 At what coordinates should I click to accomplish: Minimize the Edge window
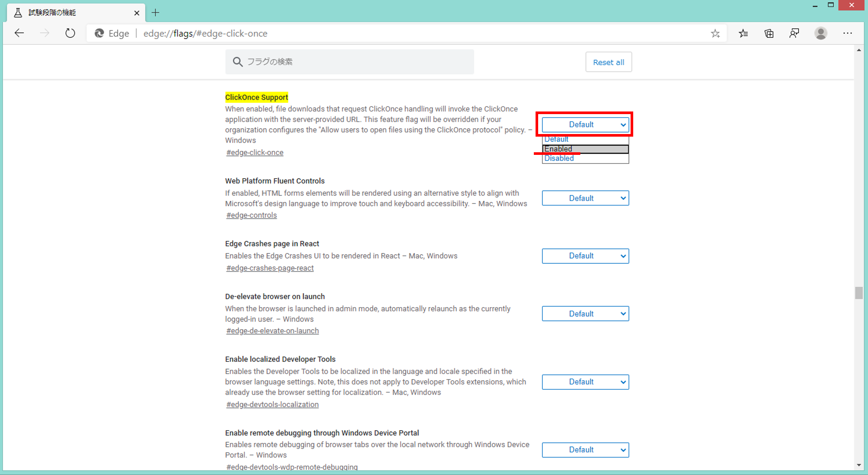(x=815, y=5)
